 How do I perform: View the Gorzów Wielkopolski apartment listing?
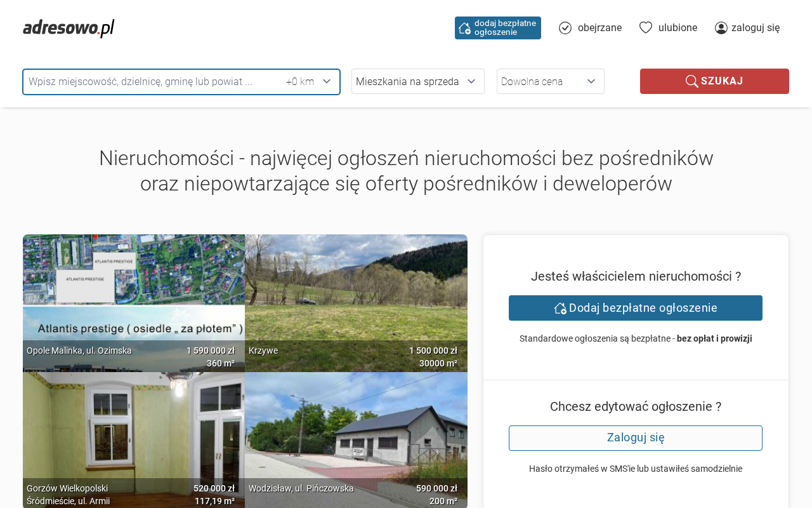(x=134, y=439)
